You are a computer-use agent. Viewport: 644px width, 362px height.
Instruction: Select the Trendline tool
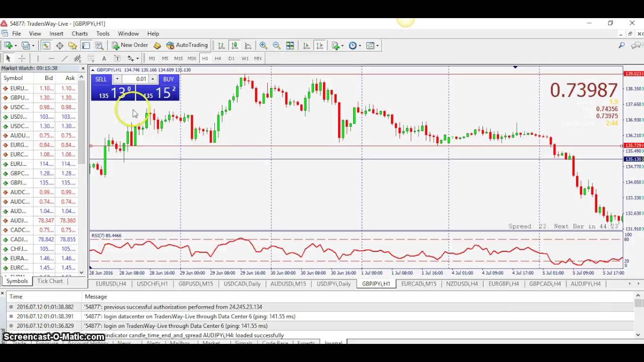64,58
